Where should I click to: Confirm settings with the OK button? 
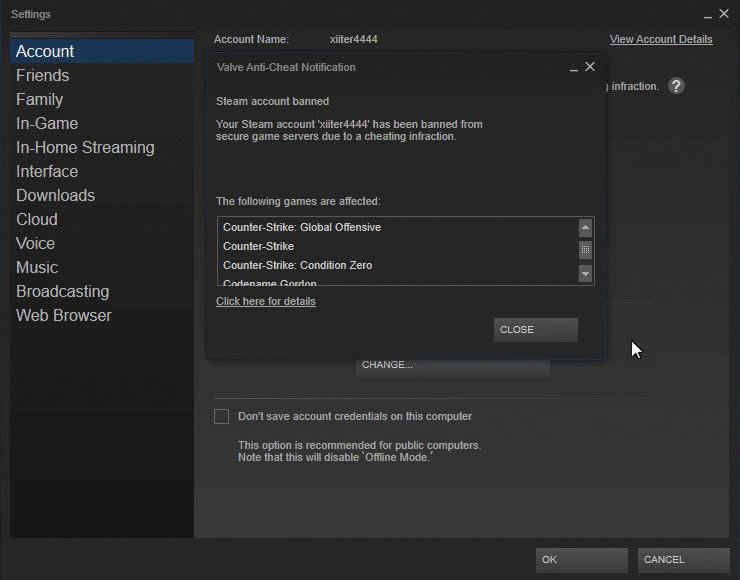pos(581,560)
